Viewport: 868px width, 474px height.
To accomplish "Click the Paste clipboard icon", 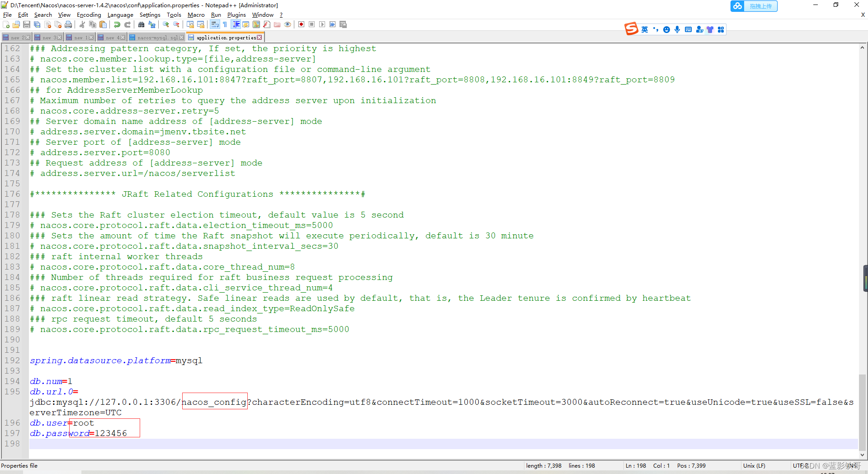I will [x=103, y=24].
